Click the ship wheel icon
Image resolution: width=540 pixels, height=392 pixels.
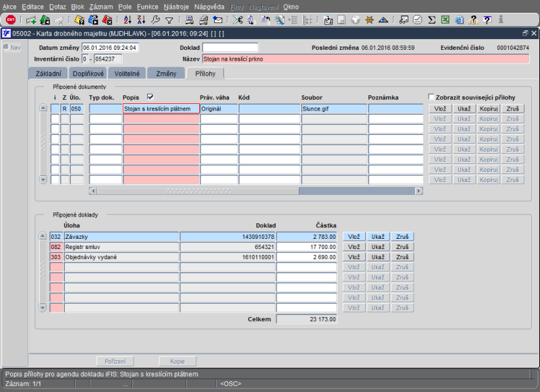(x=369, y=20)
